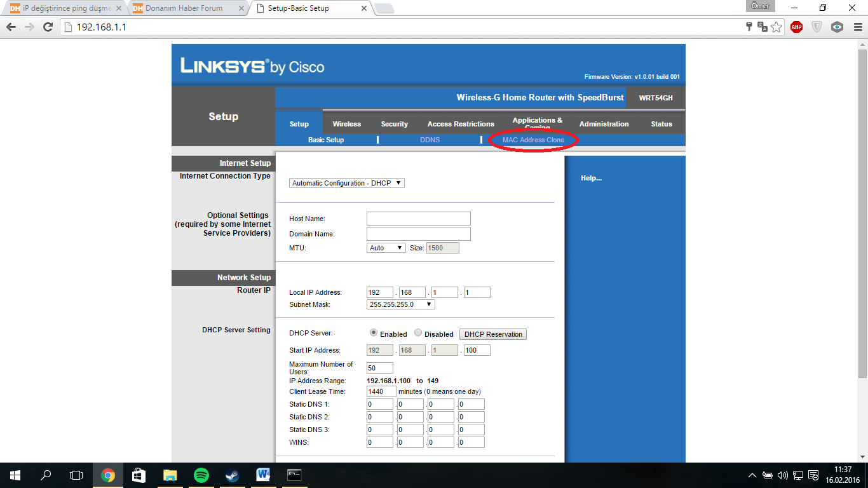Click the browser forward arrow
Image resolution: width=868 pixels, height=488 pixels.
tap(29, 27)
